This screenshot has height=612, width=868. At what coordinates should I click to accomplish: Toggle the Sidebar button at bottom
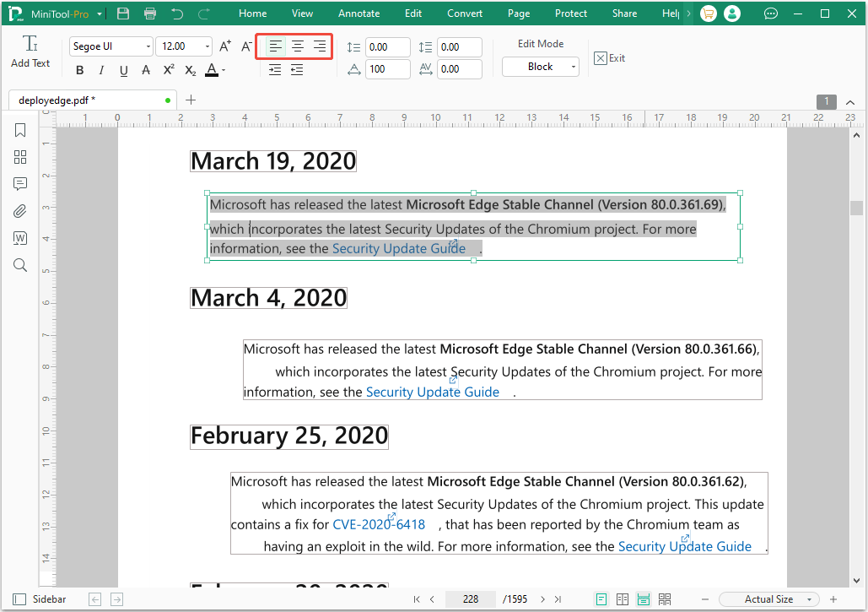[x=40, y=599]
